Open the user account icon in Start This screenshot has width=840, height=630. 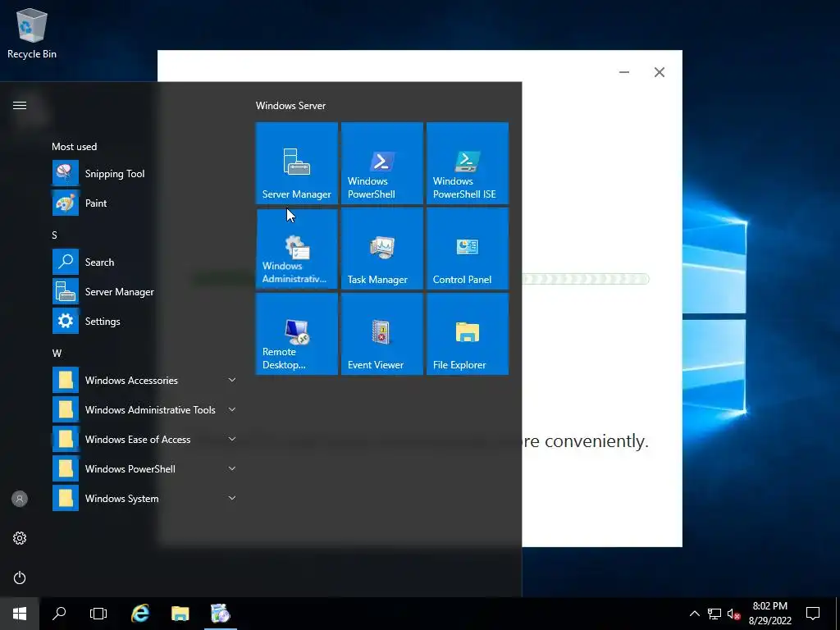click(20, 499)
